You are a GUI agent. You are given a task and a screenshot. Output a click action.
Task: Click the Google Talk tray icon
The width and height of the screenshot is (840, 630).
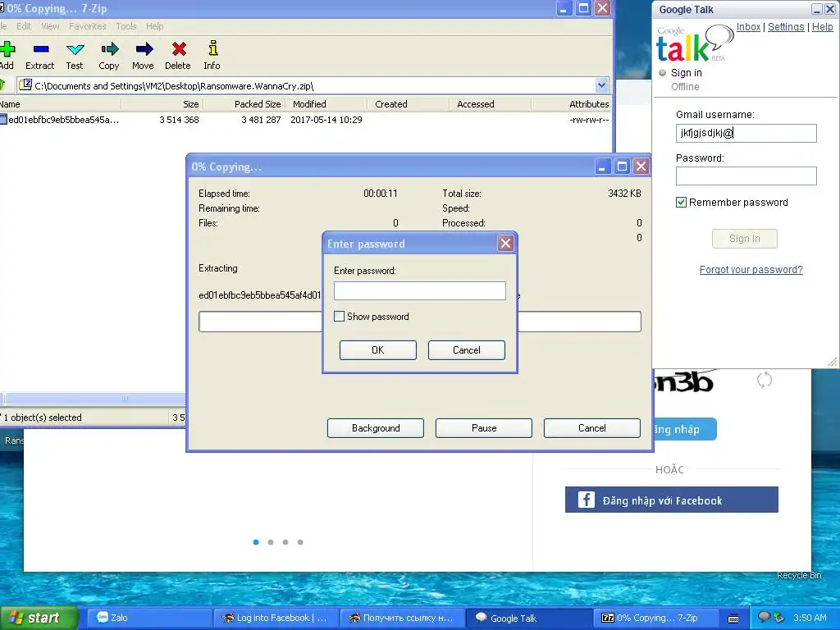pyautogui.click(x=764, y=617)
